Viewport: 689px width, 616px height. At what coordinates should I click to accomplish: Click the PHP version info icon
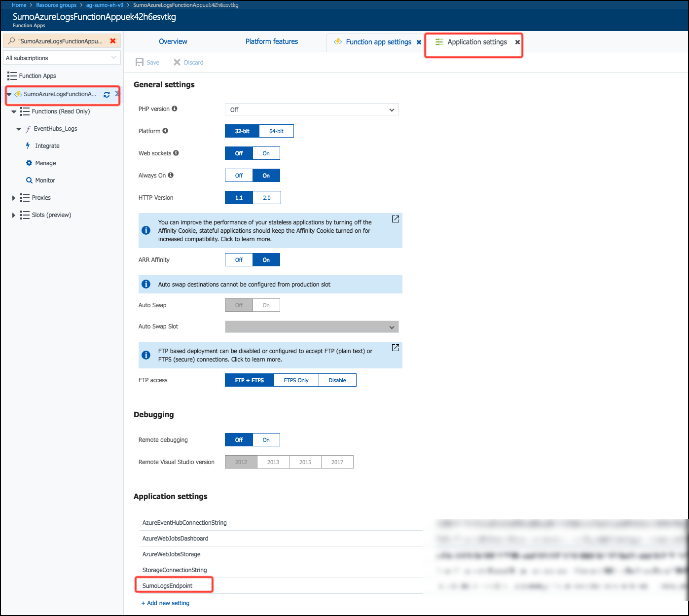[x=175, y=109]
